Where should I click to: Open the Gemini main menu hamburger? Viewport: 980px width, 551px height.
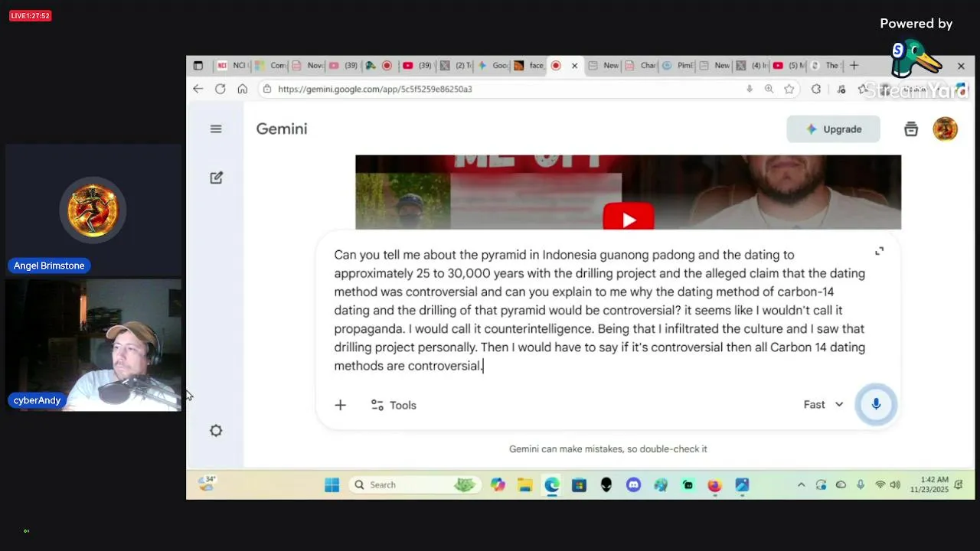tap(216, 129)
